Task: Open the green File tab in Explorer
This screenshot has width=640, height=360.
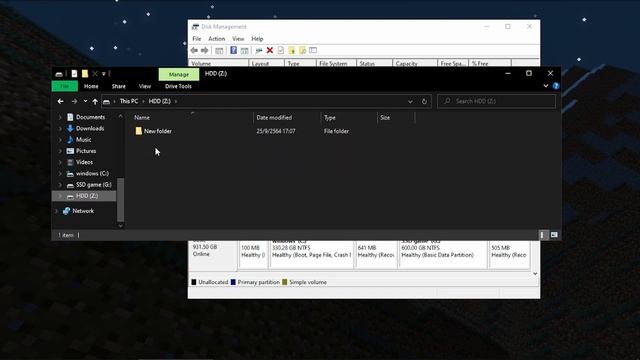Action: coord(64,86)
